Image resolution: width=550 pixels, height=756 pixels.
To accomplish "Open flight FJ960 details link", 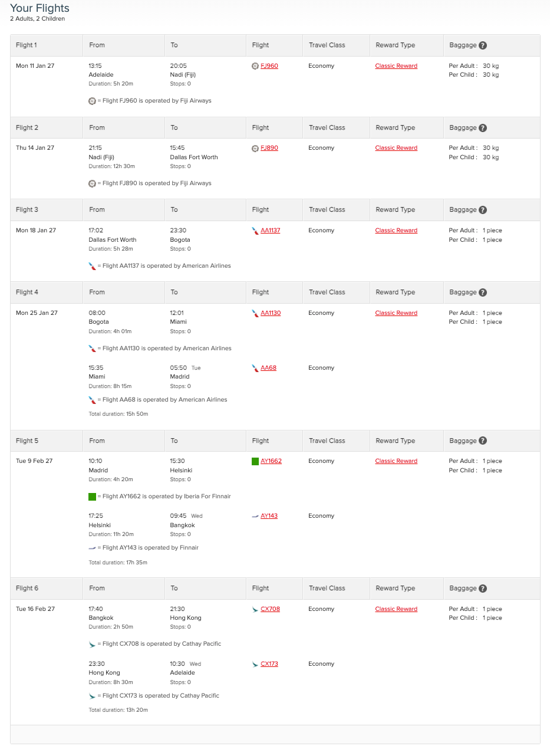I will coord(269,65).
